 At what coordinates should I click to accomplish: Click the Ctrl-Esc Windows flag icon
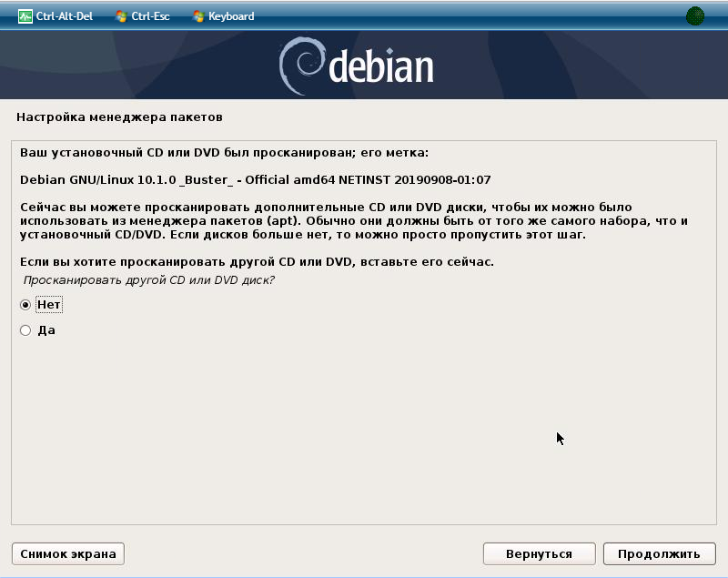(x=121, y=16)
